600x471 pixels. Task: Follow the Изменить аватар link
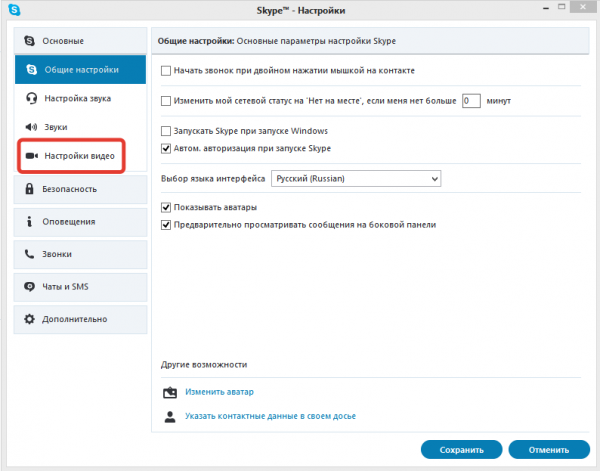[219, 392]
